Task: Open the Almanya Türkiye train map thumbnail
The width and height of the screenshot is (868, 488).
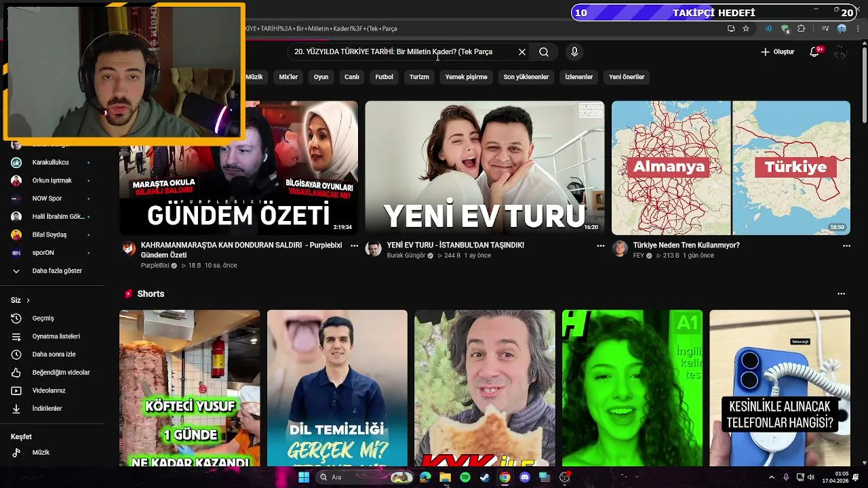Action: coord(730,168)
